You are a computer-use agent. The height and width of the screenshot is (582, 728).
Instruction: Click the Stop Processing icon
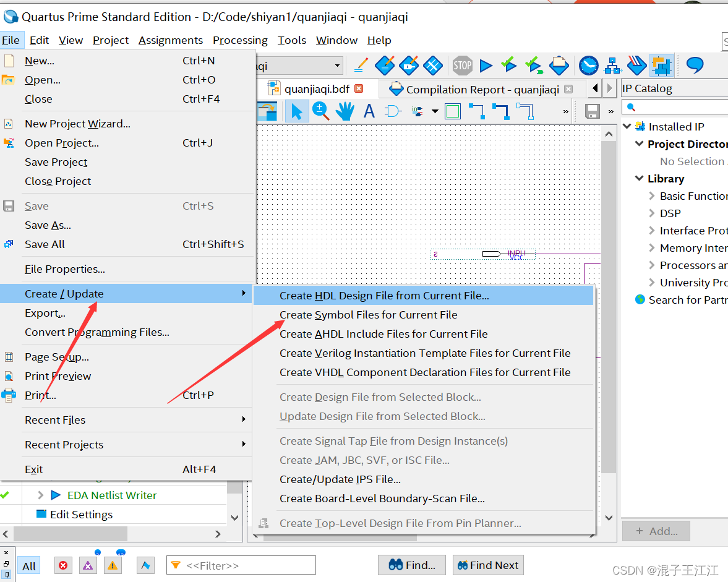coord(462,66)
